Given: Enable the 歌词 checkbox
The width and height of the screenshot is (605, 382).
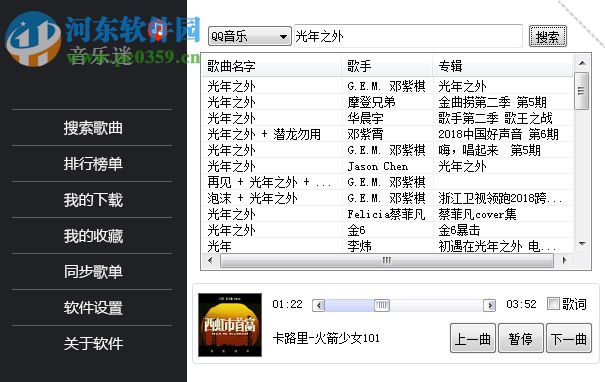Looking at the screenshot, I should (x=553, y=304).
